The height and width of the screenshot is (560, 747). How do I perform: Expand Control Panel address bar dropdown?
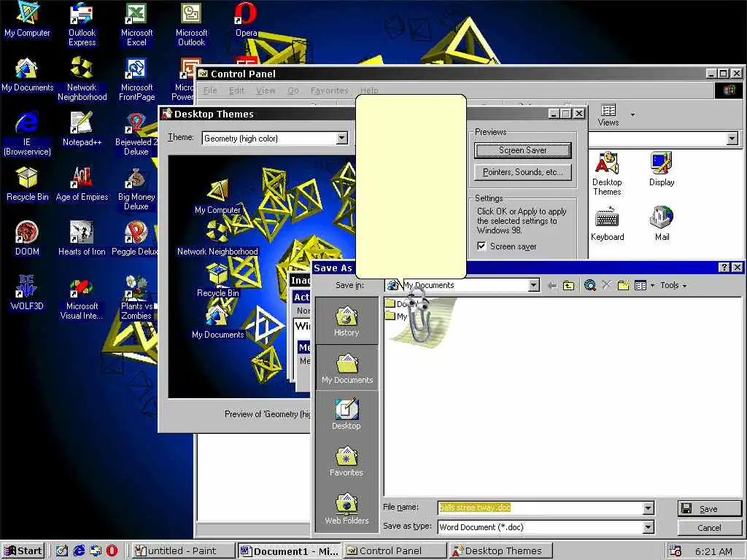tap(732, 139)
